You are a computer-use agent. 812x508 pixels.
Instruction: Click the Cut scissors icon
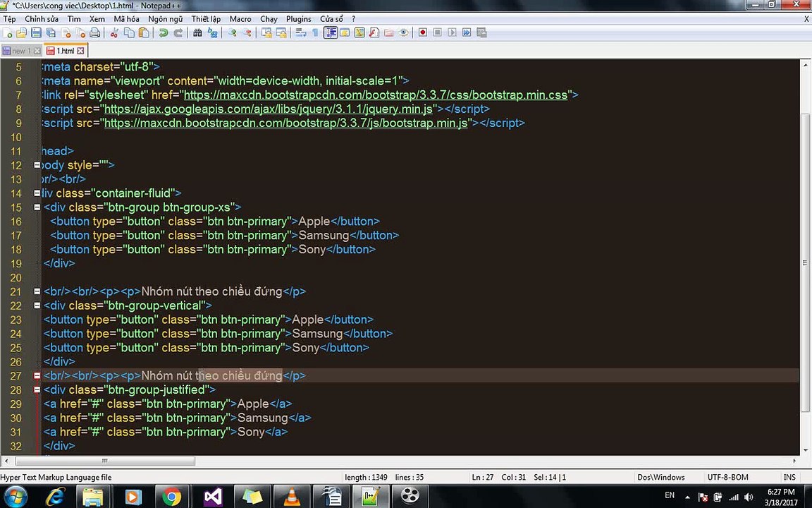[114, 32]
